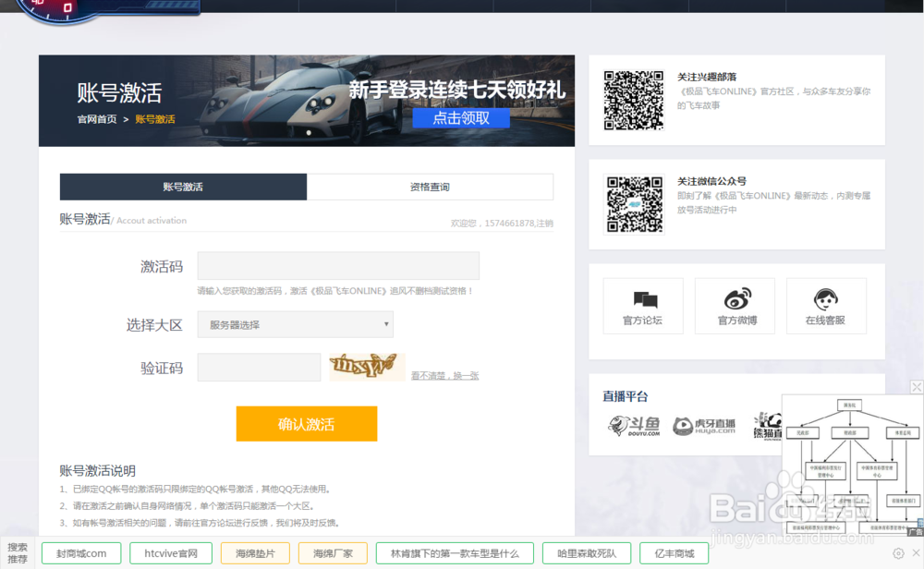Open 海绵垫片 suggestion

[255, 553]
